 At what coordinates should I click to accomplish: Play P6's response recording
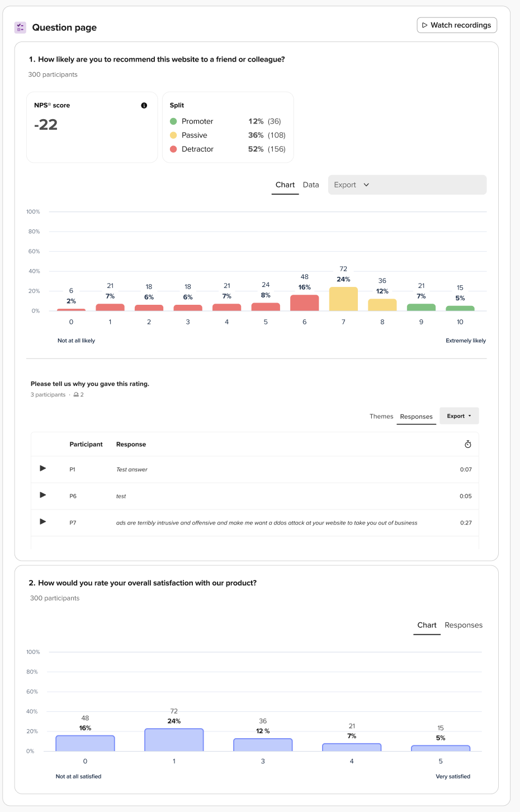tap(42, 495)
